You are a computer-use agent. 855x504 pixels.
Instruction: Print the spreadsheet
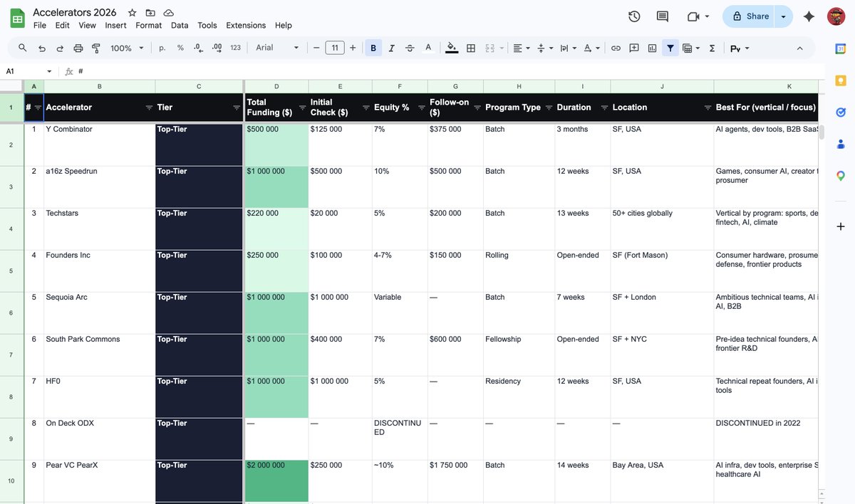tap(78, 48)
